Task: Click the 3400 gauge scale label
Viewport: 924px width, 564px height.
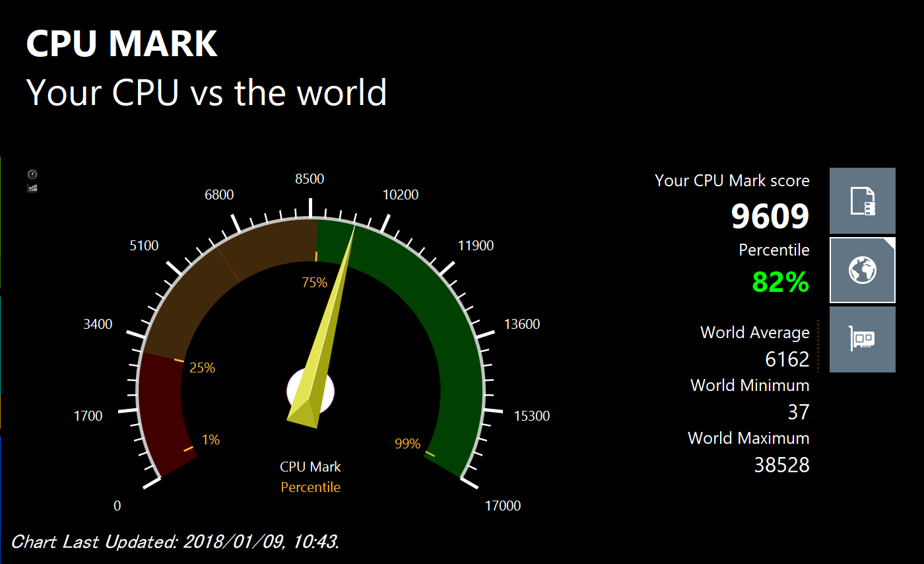Action: point(98,324)
